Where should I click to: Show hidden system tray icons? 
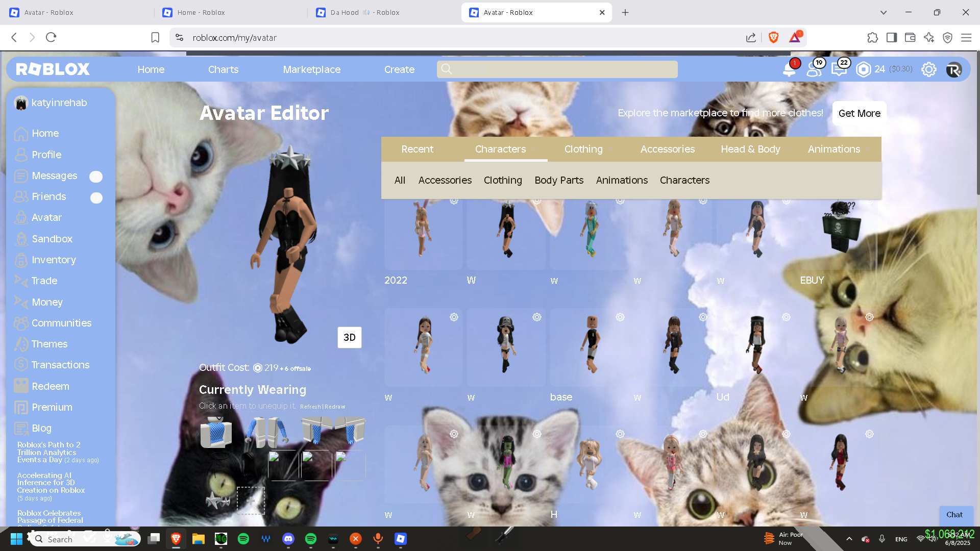(x=849, y=539)
